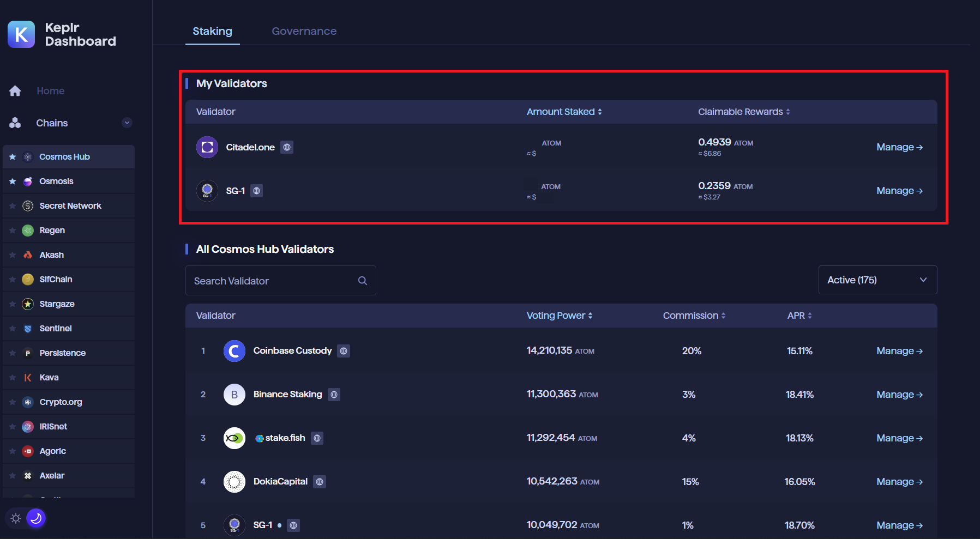This screenshot has width=980, height=539.
Task: Select IRISnet chain
Action: pyautogui.click(x=69, y=427)
